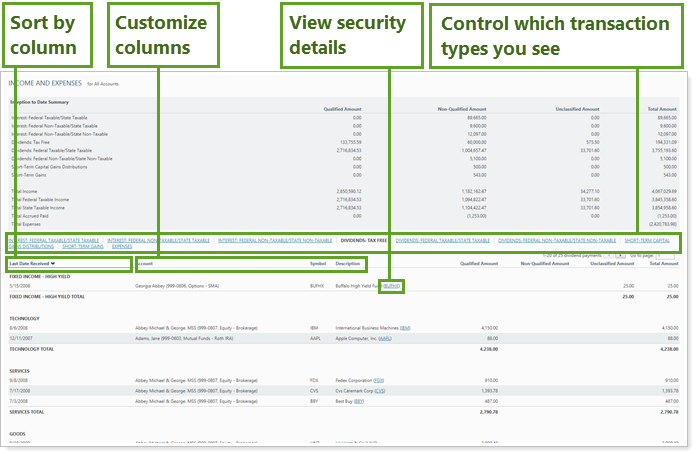Click the AAPL symbol link
The width and height of the screenshot is (696, 456).
(x=386, y=339)
